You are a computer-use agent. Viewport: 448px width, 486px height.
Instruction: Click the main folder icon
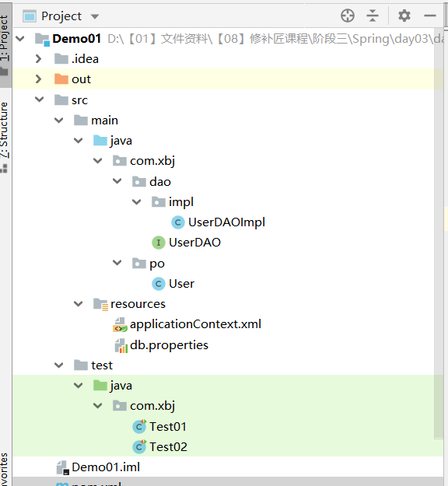81,120
